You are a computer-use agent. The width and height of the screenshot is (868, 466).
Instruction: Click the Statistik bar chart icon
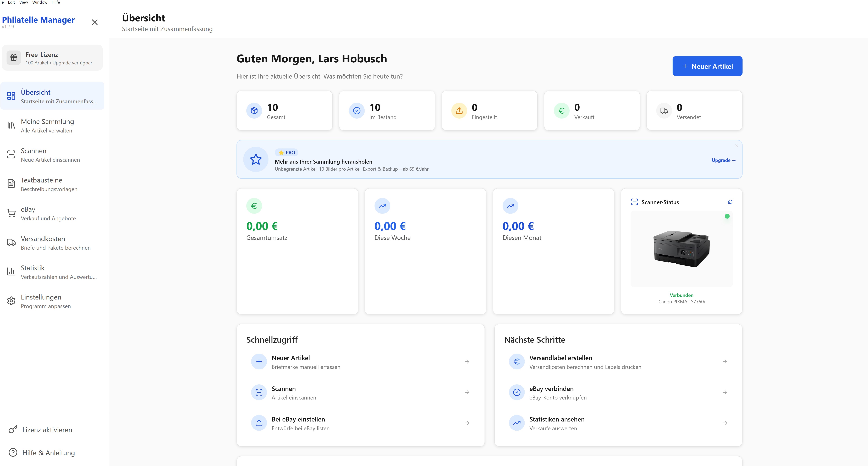11,272
